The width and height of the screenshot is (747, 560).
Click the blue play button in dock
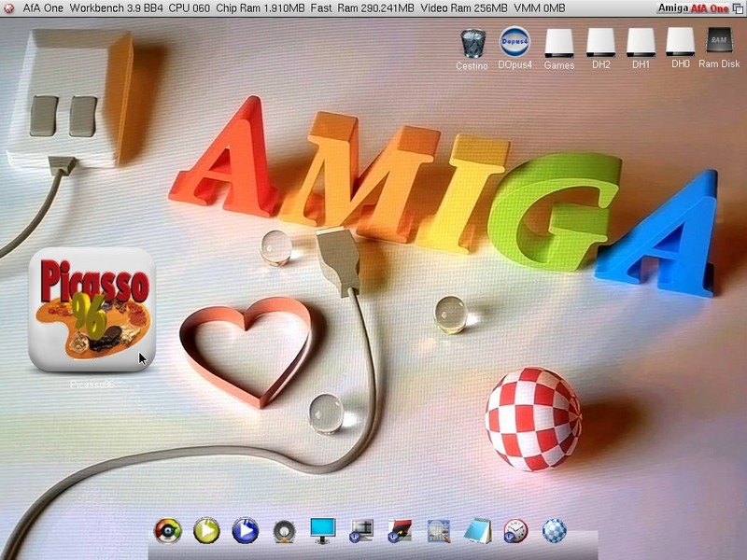[x=245, y=531]
